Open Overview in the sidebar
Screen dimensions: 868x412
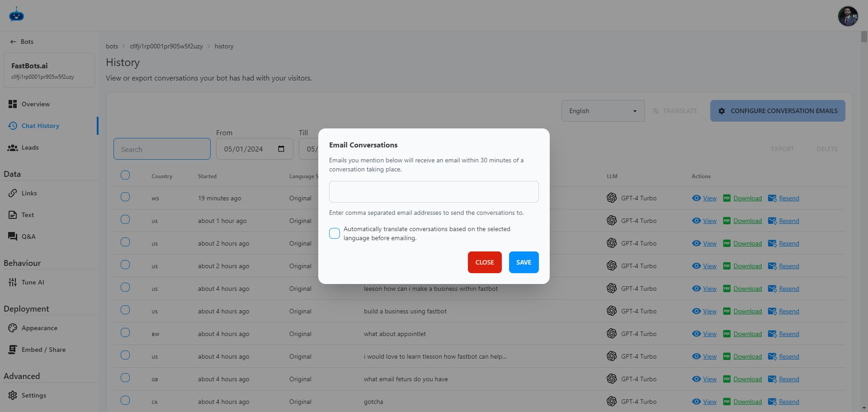tap(49, 104)
